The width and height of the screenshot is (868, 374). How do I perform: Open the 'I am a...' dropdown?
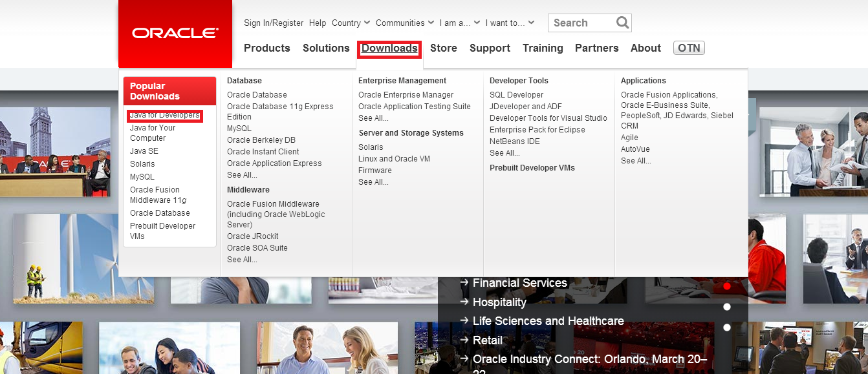click(x=460, y=23)
